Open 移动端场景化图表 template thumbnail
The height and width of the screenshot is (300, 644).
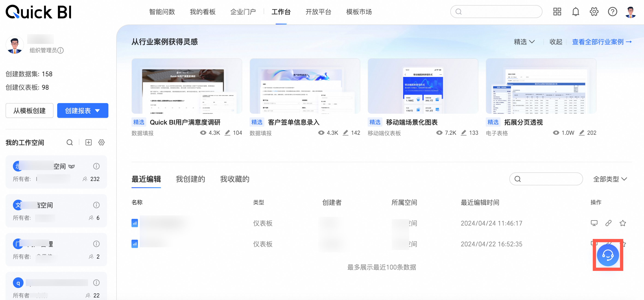coord(423,86)
